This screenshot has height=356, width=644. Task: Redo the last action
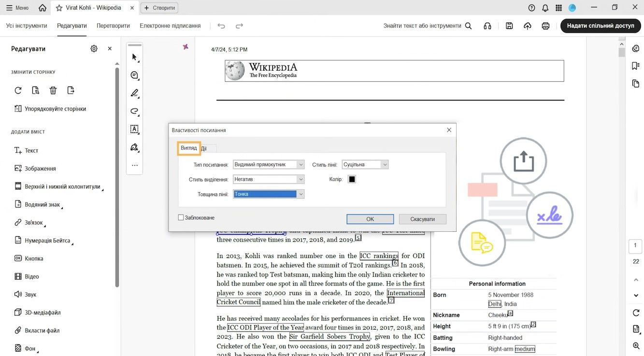(x=239, y=26)
